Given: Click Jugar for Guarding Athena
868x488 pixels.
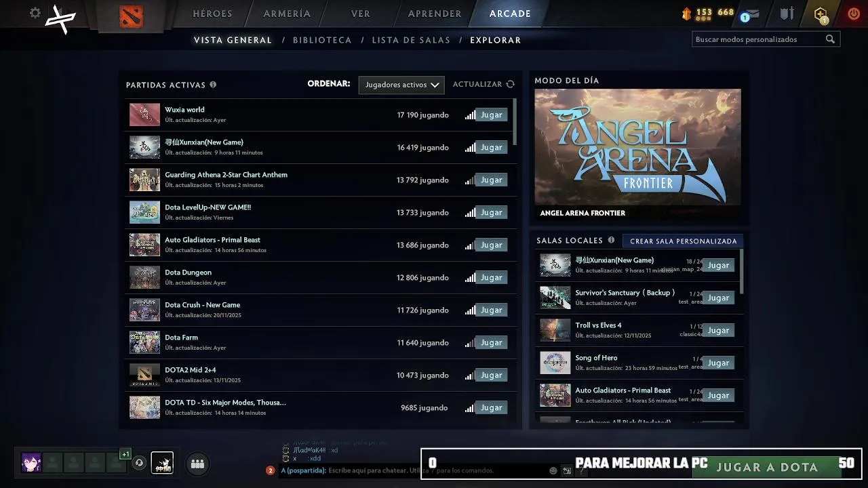Looking at the screenshot, I should (492, 180).
